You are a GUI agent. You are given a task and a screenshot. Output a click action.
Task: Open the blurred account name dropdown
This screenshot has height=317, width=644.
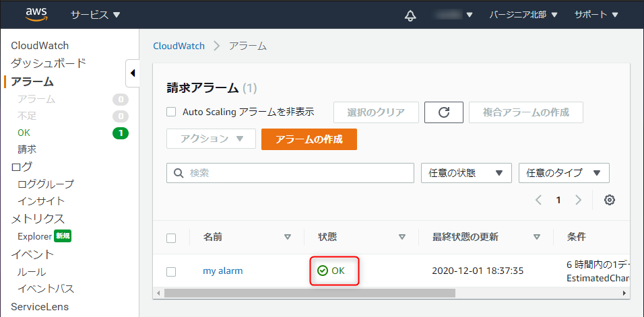pyautogui.click(x=453, y=15)
